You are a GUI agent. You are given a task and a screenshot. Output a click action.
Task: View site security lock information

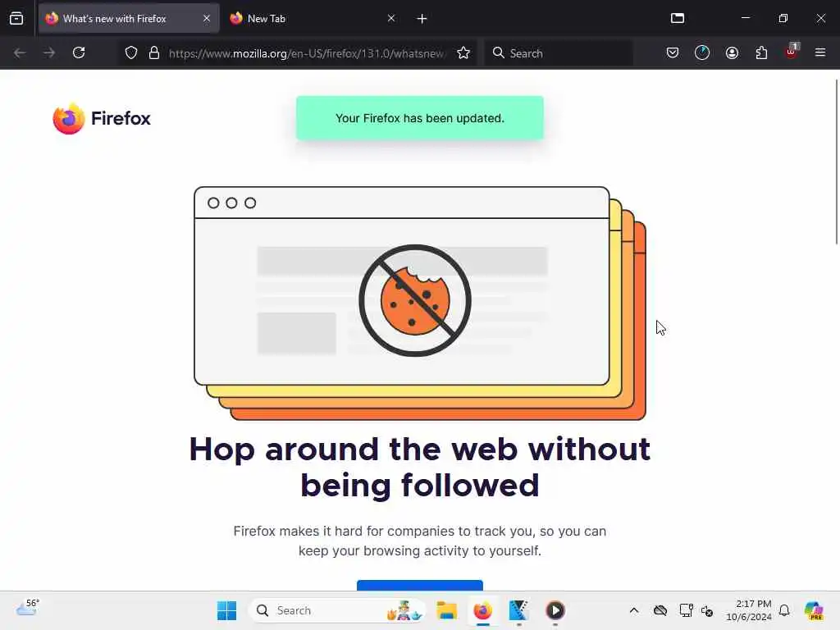point(154,53)
